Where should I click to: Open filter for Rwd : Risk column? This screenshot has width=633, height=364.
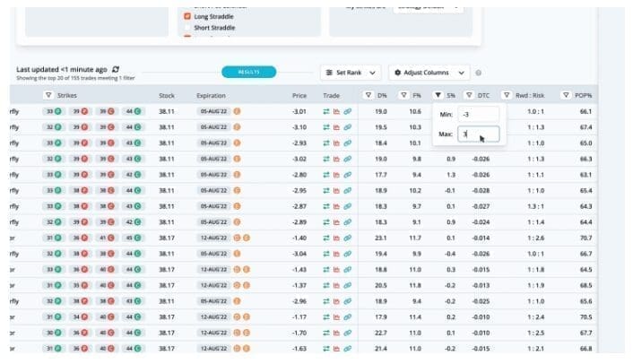pyautogui.click(x=507, y=95)
